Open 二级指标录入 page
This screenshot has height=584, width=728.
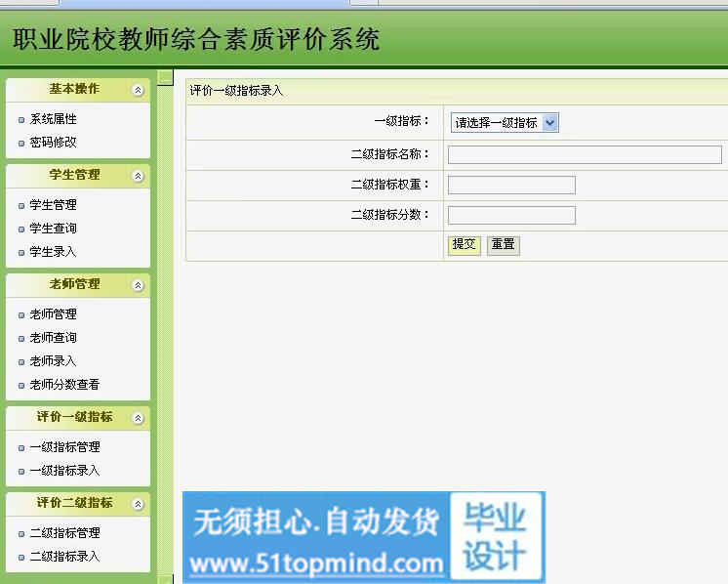65,556
